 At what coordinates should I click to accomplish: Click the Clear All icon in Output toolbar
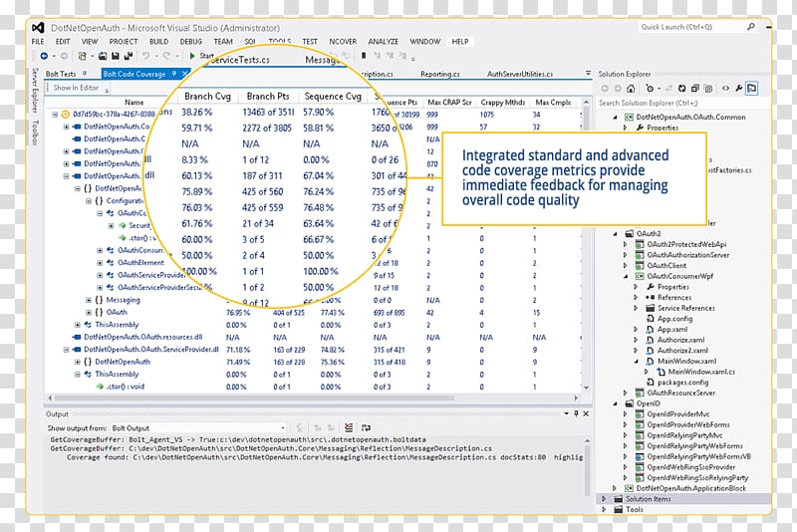[x=348, y=427]
